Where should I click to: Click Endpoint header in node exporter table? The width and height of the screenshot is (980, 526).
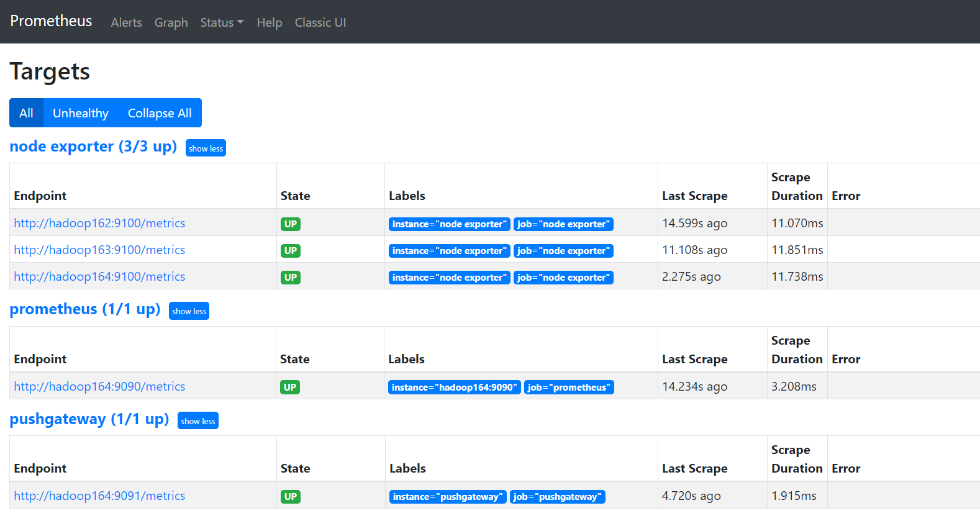coord(40,196)
